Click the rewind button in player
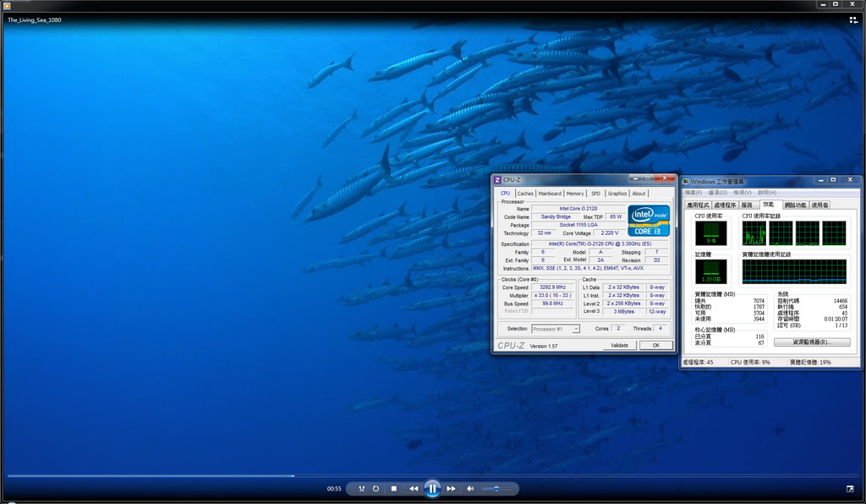The height and width of the screenshot is (504, 866). (x=414, y=489)
